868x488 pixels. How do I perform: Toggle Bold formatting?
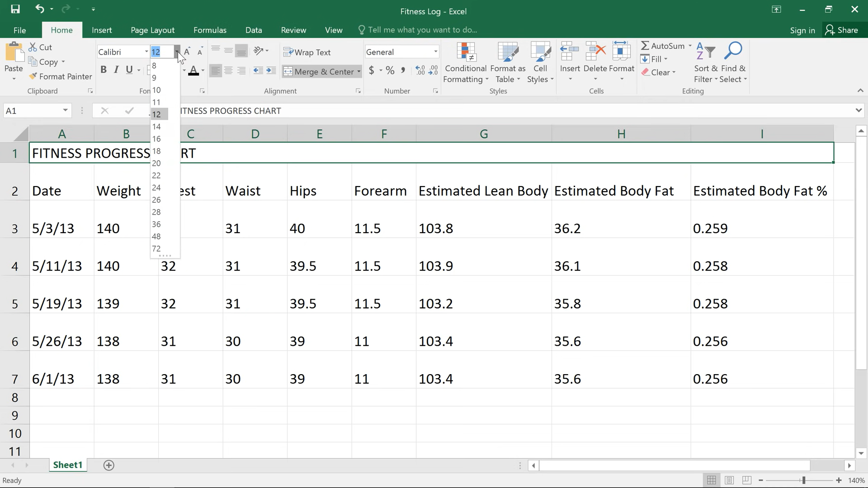coord(104,70)
